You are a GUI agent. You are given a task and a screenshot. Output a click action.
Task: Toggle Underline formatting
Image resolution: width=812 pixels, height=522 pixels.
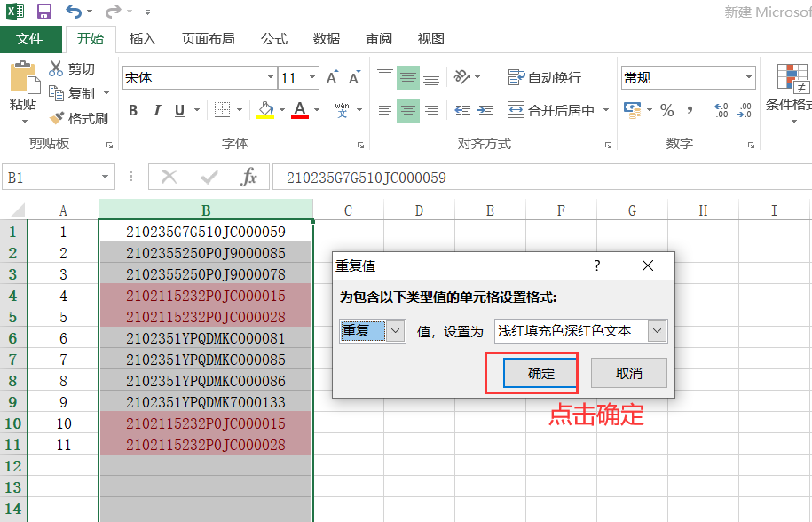tap(179, 110)
